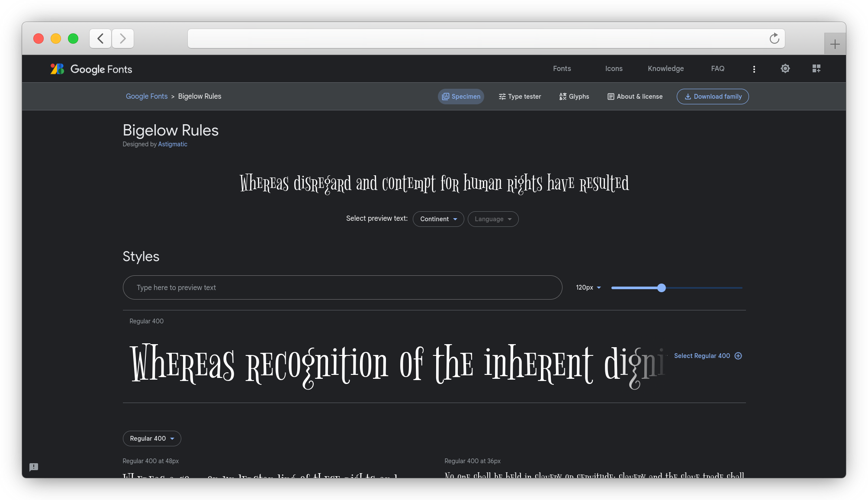
Task: Open the Regular 400 style dropdown
Action: point(152,439)
